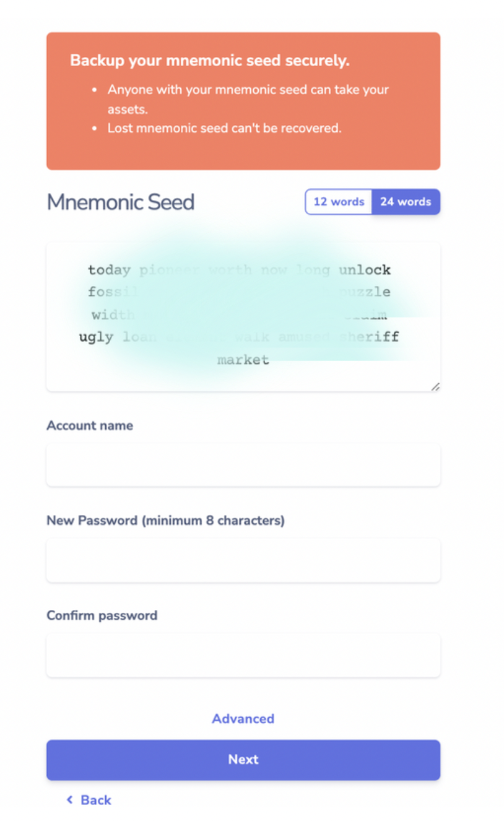Click the New Password label text
The image size is (504, 821).
coord(165,520)
